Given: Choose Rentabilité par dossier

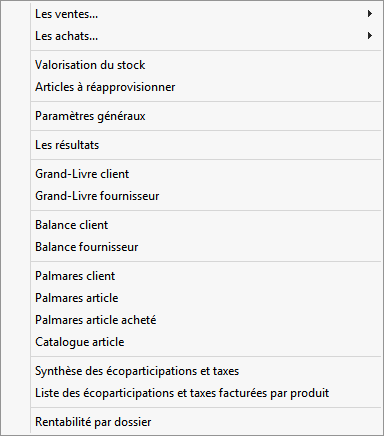Looking at the screenshot, I should click(x=206, y=422).
